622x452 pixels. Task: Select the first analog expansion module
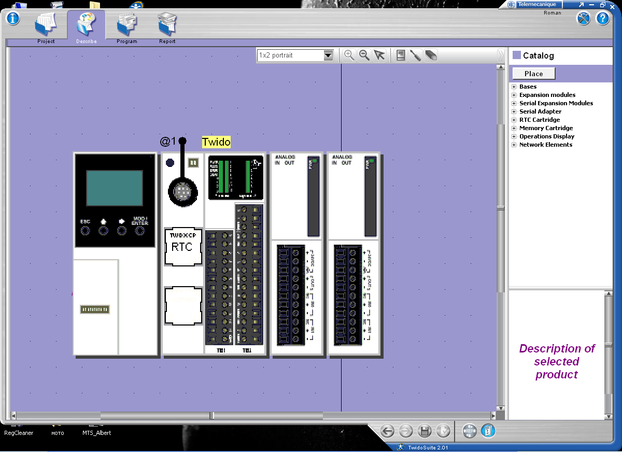(298, 254)
